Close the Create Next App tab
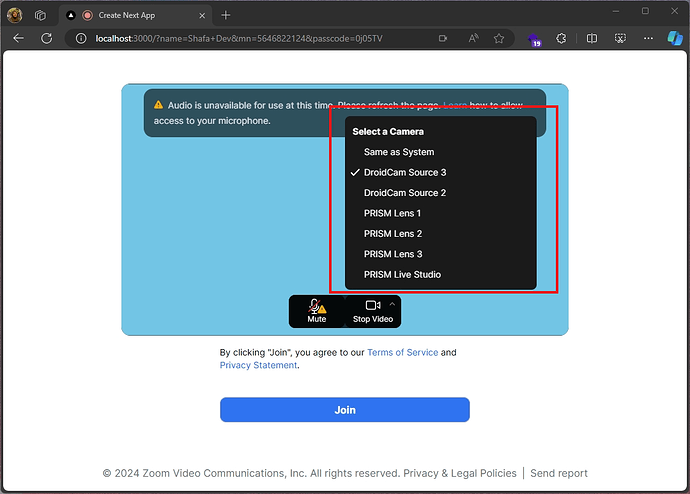Image resolution: width=690 pixels, height=494 pixels. coord(202,16)
